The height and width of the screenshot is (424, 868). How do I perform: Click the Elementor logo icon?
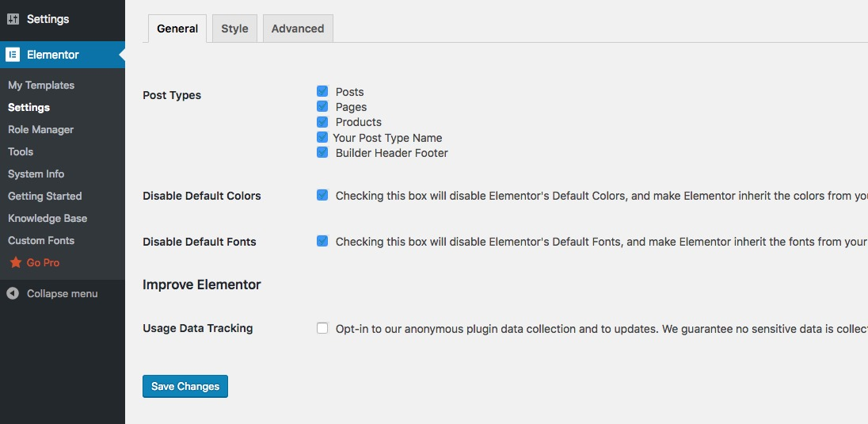pos(13,55)
